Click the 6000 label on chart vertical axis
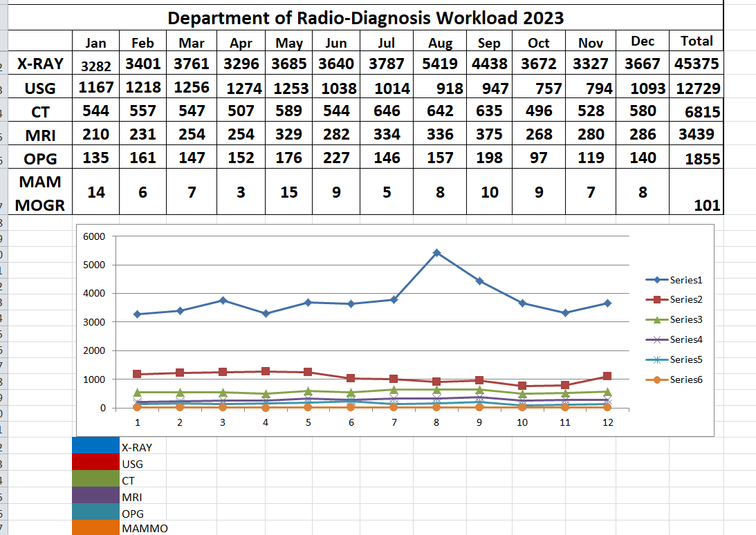Screen dimensions: 756x535 (x=93, y=236)
